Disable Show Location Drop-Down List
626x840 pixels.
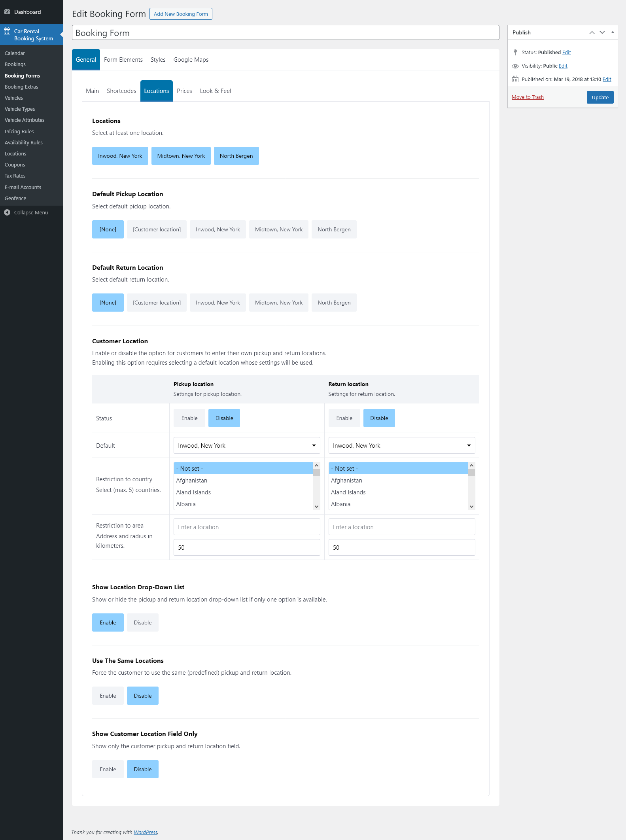[x=143, y=622]
